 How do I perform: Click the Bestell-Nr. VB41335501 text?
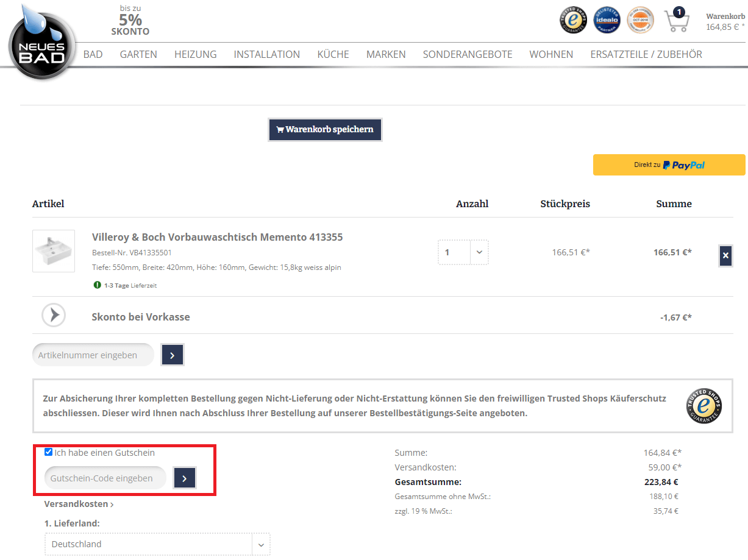[133, 252]
